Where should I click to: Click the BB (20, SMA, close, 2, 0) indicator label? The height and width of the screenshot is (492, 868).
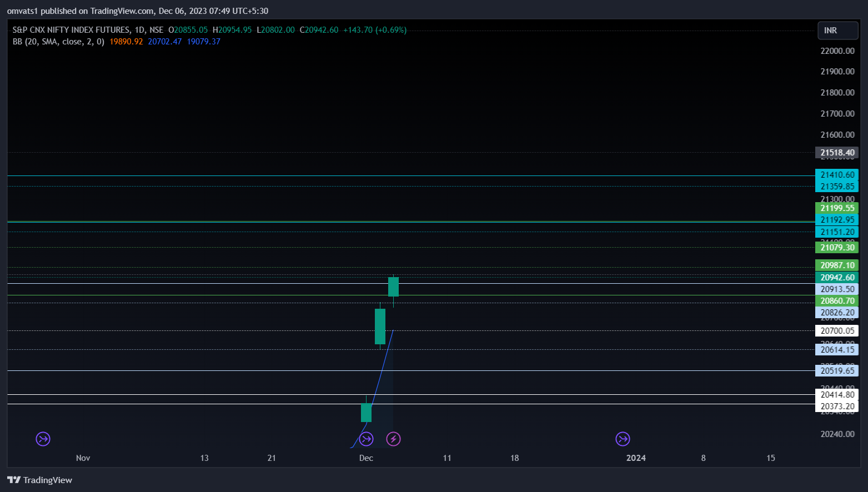[58, 41]
